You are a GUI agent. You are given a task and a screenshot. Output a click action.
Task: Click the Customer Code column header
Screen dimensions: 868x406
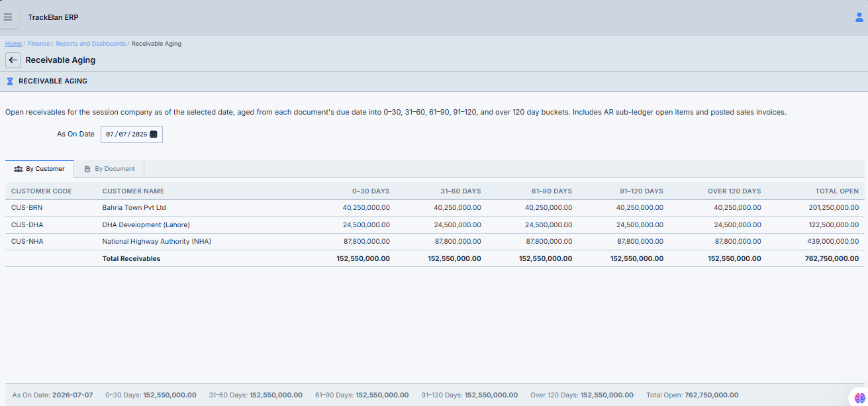pos(42,191)
